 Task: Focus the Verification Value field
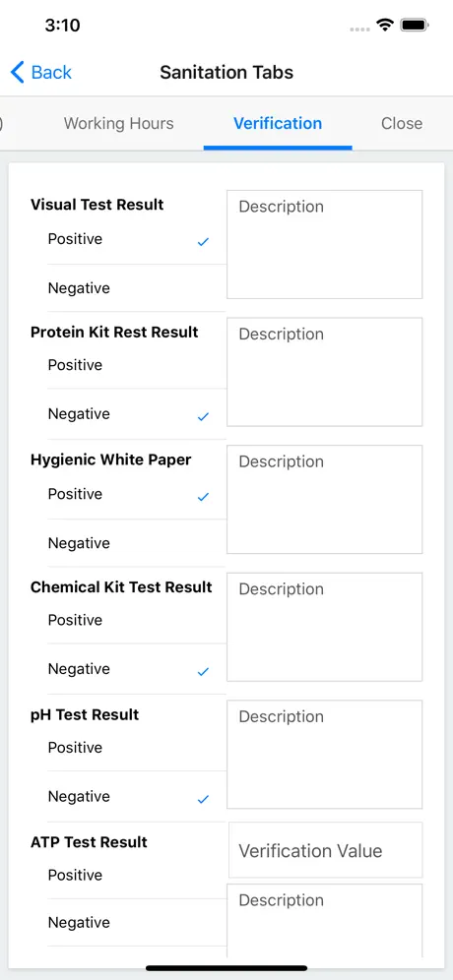coord(325,850)
